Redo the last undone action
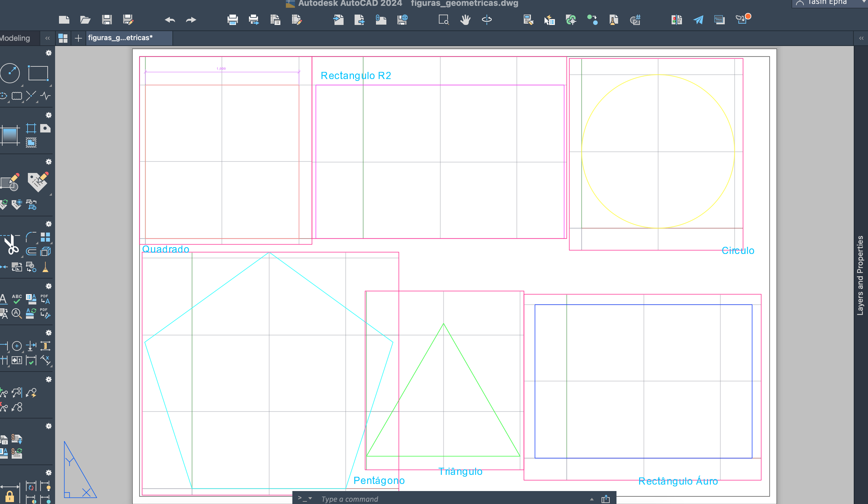This screenshot has width=868, height=504. [191, 20]
